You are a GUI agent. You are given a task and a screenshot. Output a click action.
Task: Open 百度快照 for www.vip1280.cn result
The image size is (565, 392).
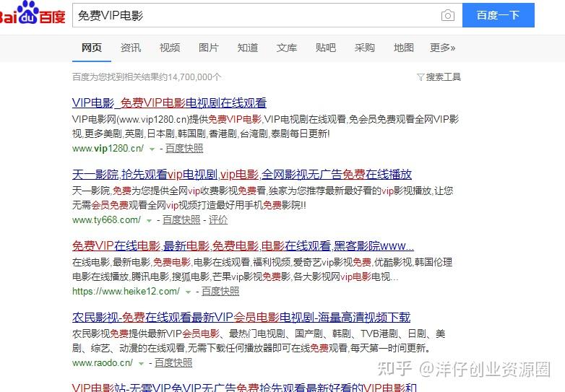click(x=184, y=148)
